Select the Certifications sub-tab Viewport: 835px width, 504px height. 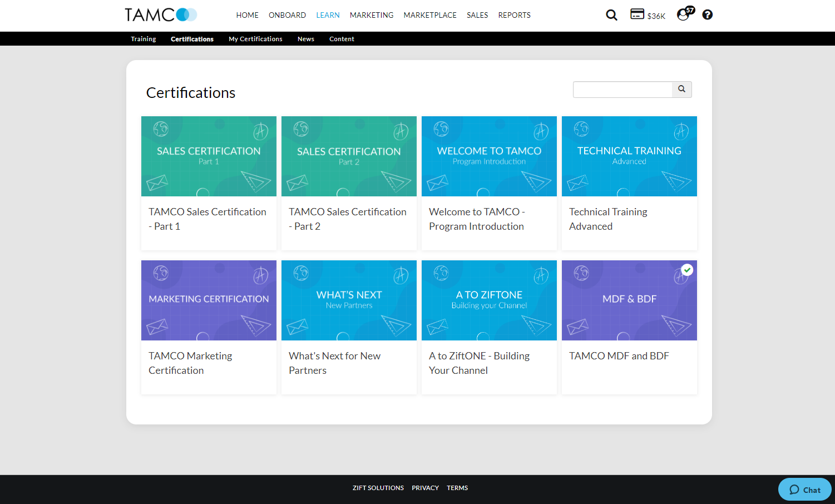(x=192, y=39)
